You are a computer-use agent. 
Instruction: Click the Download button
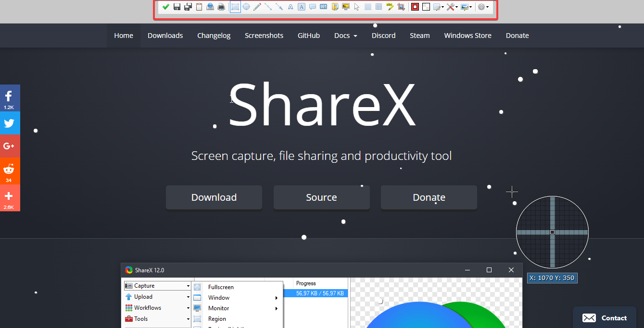click(214, 197)
